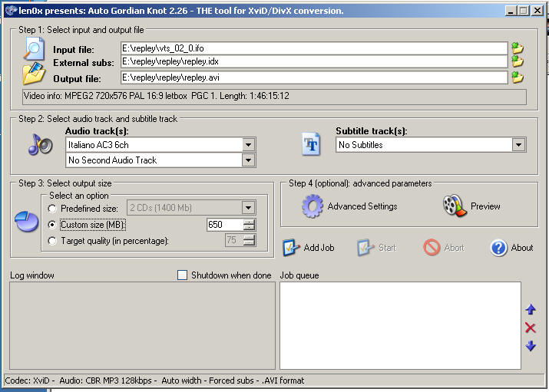
Task: Click the Job queue list area
Action: 400,325
